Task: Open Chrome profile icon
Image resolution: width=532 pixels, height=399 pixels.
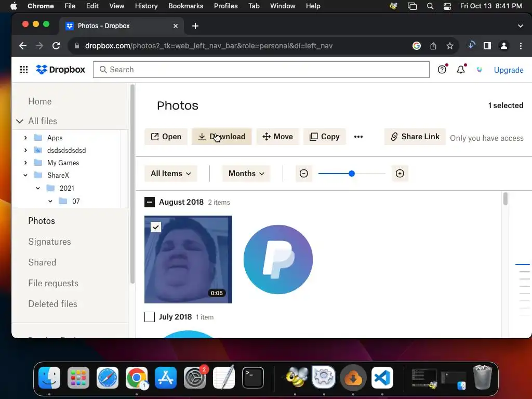Action: (504, 46)
